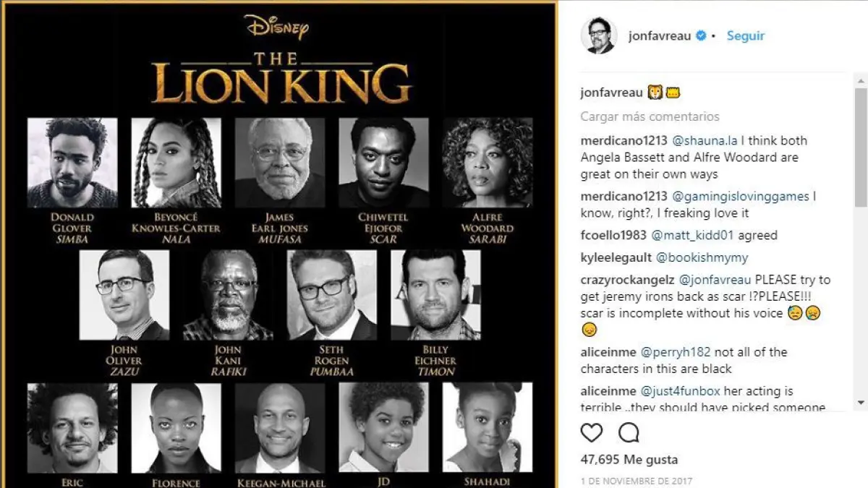Click the 47,695 Me gusta count

[x=629, y=459]
